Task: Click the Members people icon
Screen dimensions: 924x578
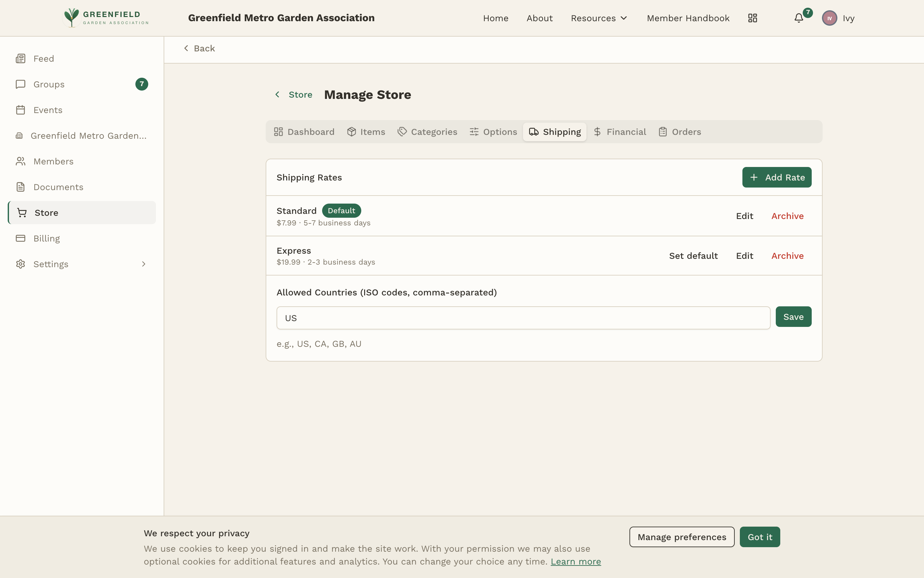Action: tap(21, 161)
